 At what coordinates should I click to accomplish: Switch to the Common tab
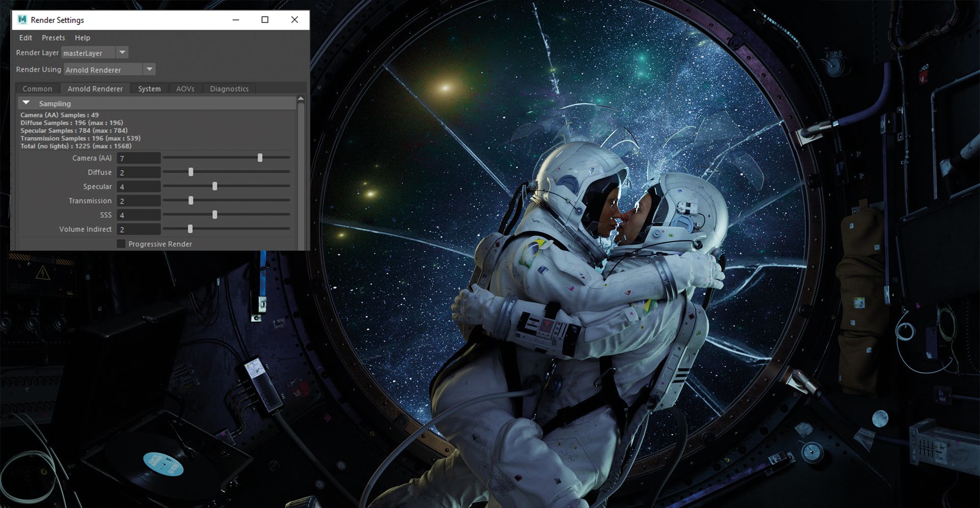(x=37, y=89)
